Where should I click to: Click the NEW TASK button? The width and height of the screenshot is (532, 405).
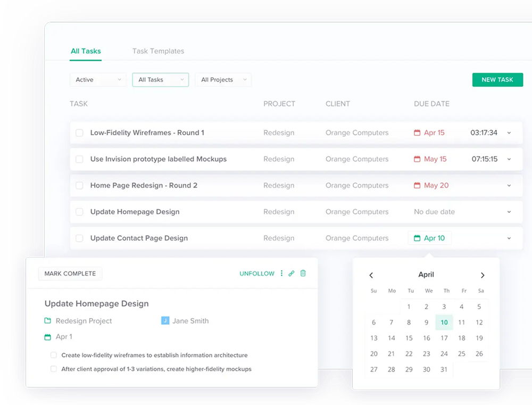tap(497, 80)
